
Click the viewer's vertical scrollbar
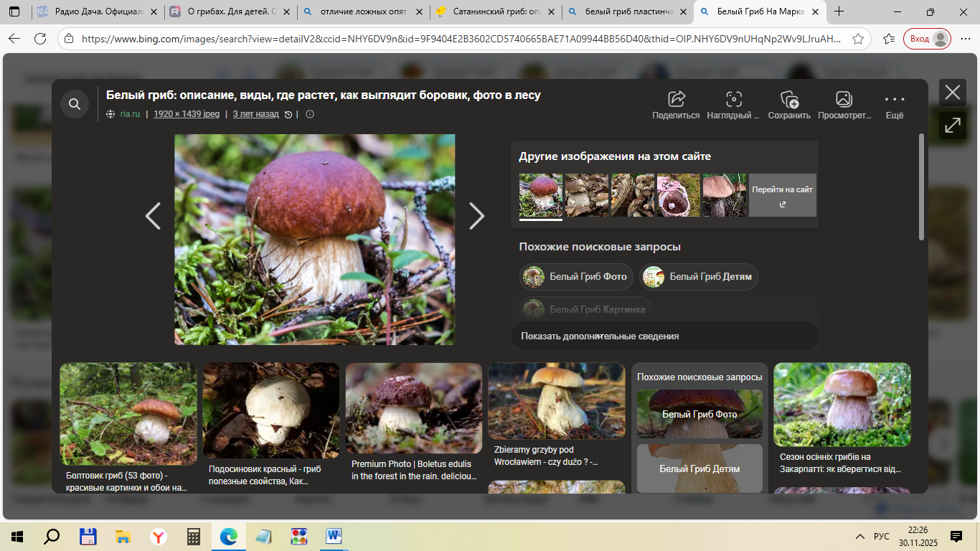[921, 187]
